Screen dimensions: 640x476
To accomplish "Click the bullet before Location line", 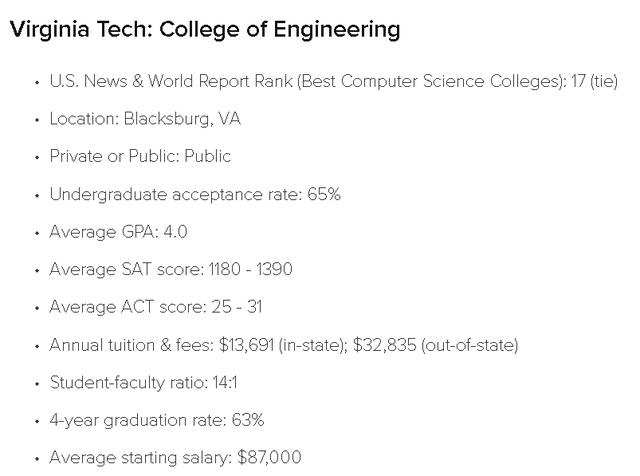I will click(37, 120).
